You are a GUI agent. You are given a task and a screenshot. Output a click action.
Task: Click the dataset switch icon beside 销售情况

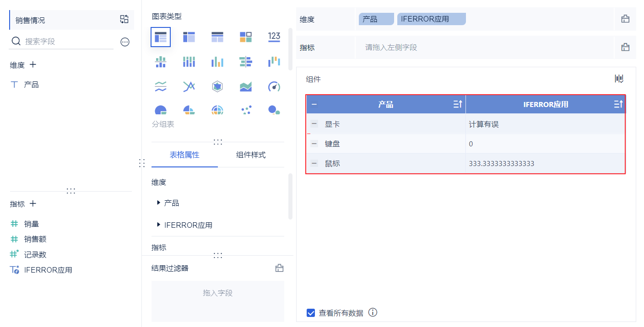point(124,19)
